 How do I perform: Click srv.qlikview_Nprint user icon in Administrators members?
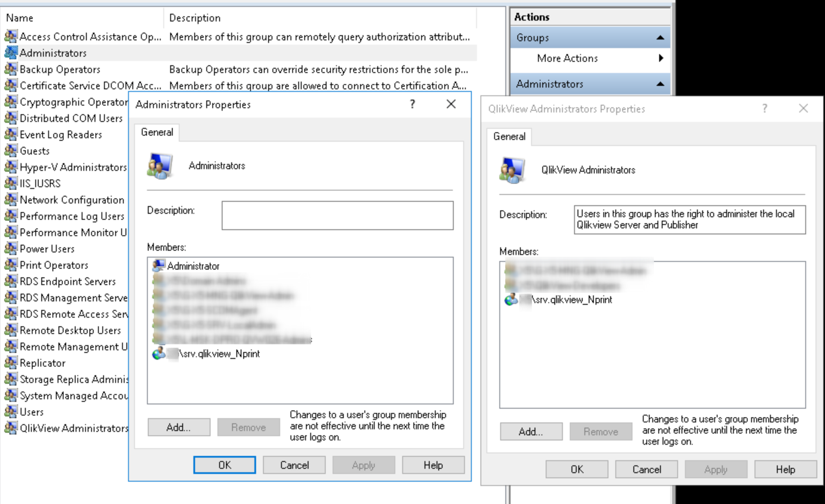pos(159,354)
